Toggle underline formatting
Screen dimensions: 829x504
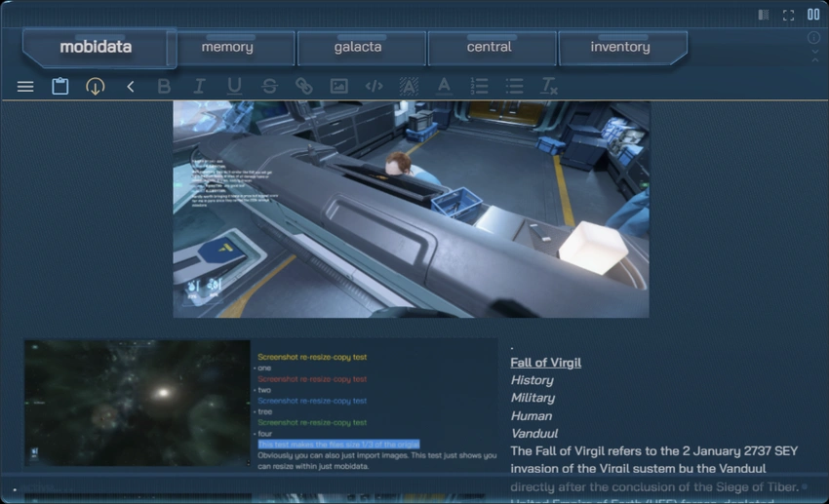pyautogui.click(x=234, y=86)
